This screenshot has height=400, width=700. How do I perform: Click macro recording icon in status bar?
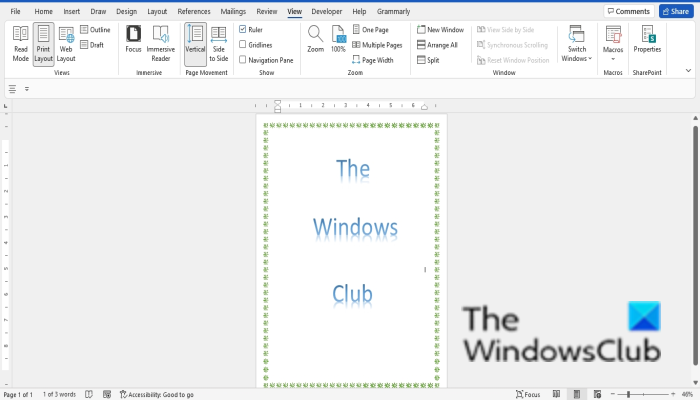click(107, 394)
